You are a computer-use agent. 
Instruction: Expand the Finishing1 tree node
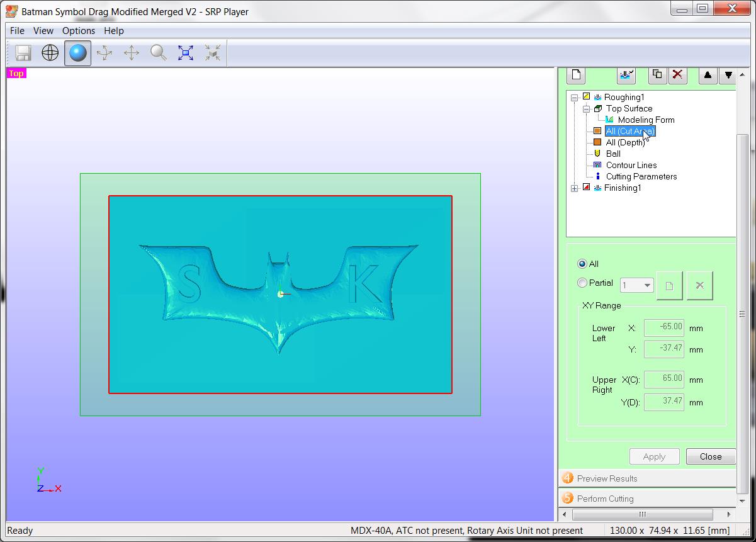click(574, 188)
